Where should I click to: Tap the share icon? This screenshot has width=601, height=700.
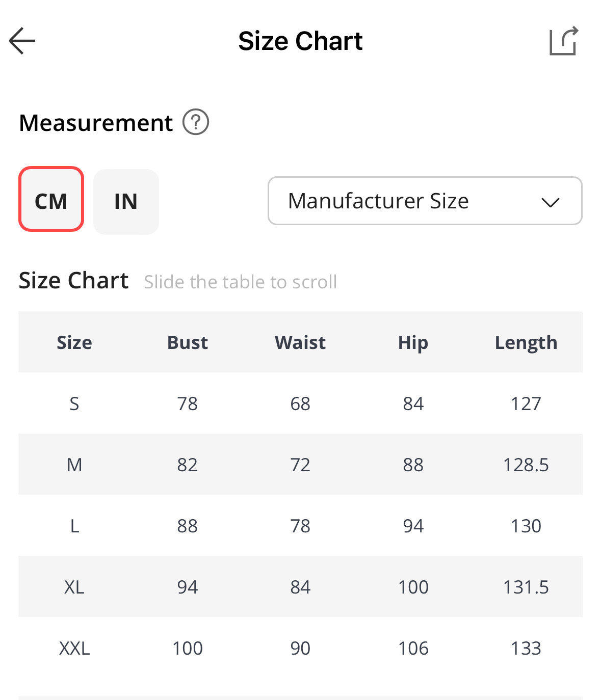click(x=563, y=41)
